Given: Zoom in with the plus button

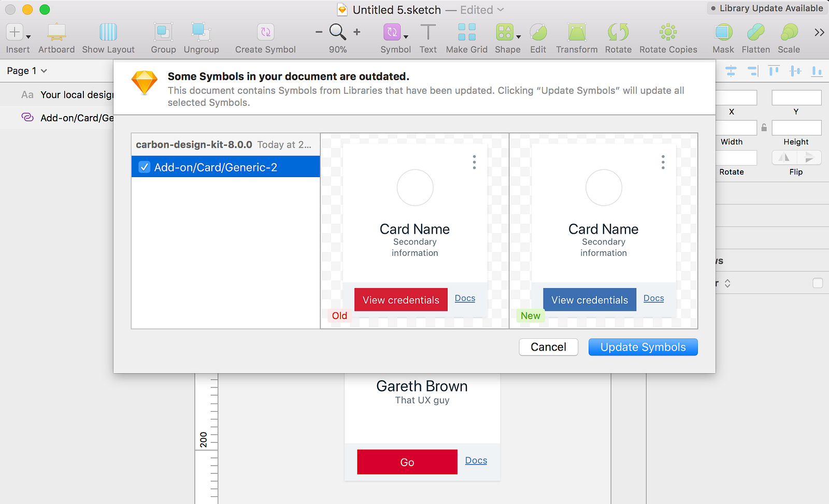Looking at the screenshot, I should (357, 32).
